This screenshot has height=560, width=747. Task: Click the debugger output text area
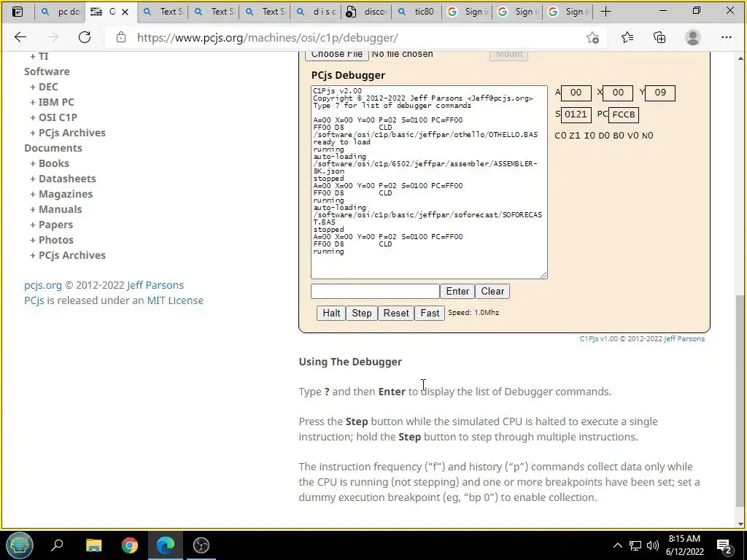(x=429, y=182)
